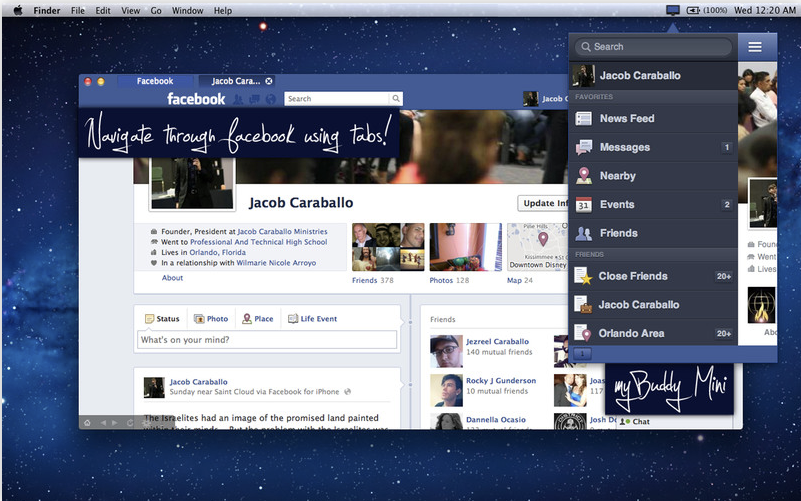Click the Orlando Area 20+ badge
The width and height of the screenshot is (801, 501).
[x=723, y=333]
